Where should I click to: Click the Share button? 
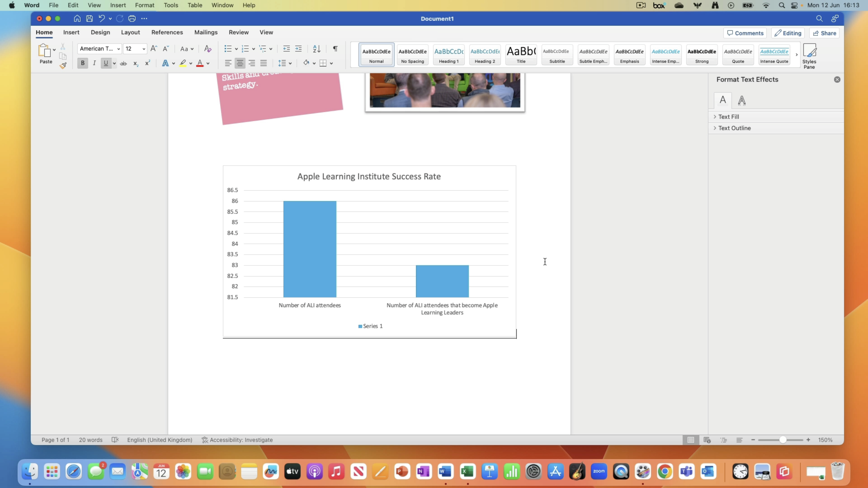824,33
